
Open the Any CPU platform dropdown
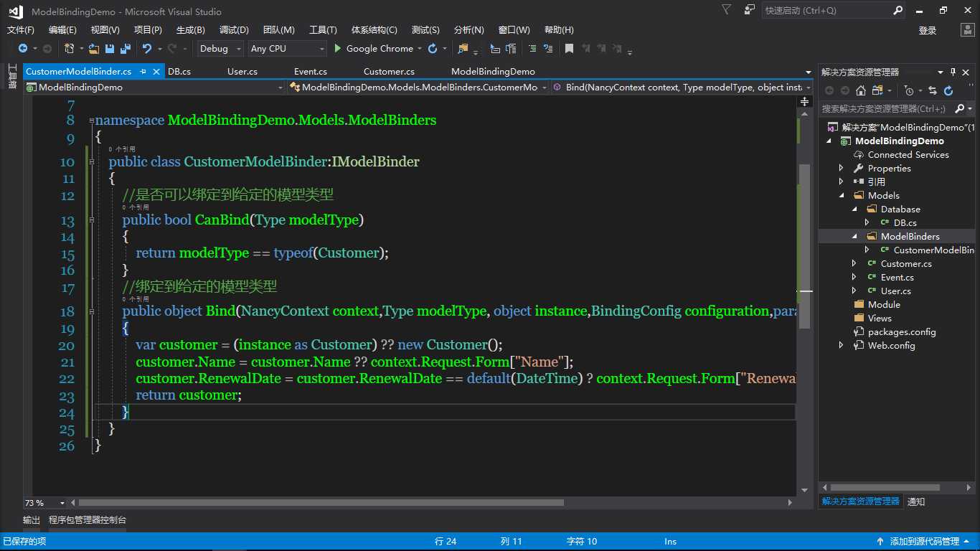[287, 49]
